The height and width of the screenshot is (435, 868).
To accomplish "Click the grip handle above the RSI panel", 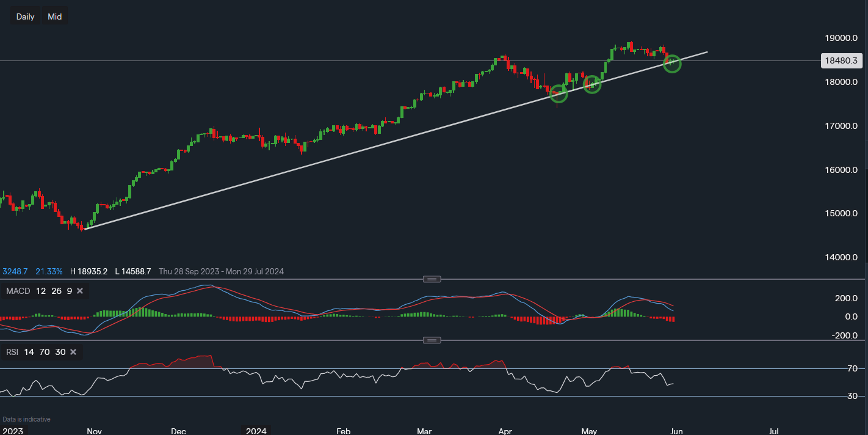I will (x=432, y=340).
